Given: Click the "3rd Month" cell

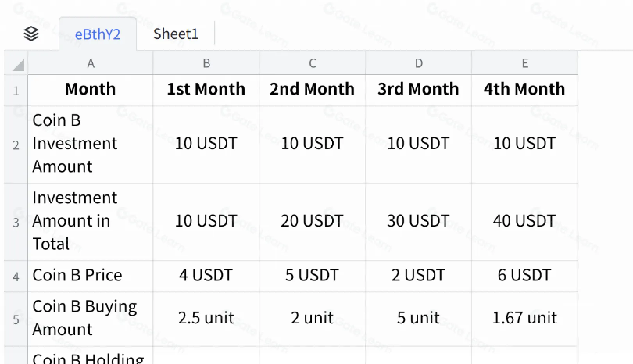Looking at the screenshot, I should coord(418,89).
